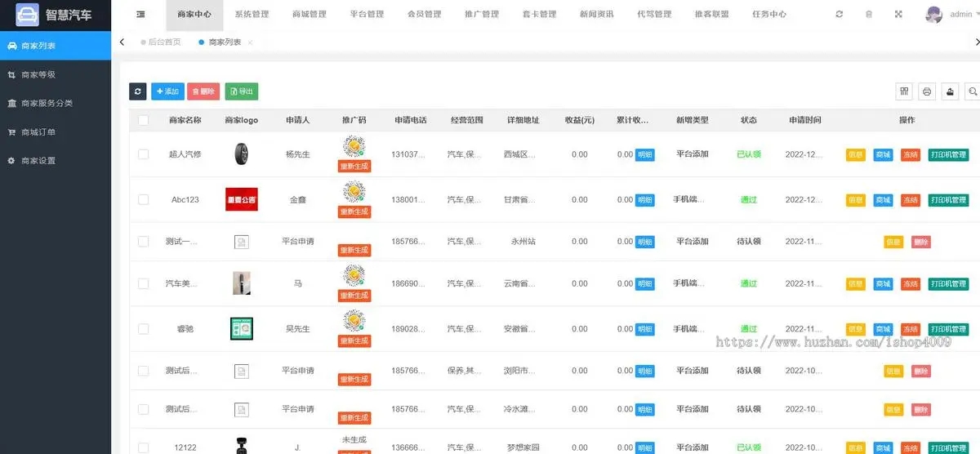Click the 重要公告 logo thumbnail of Abc123
The width and height of the screenshot is (980, 454).
(x=241, y=199)
